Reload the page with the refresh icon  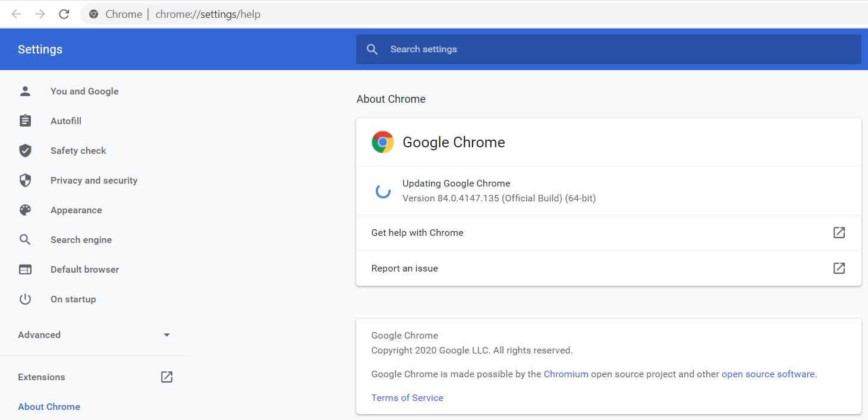pyautogui.click(x=64, y=14)
